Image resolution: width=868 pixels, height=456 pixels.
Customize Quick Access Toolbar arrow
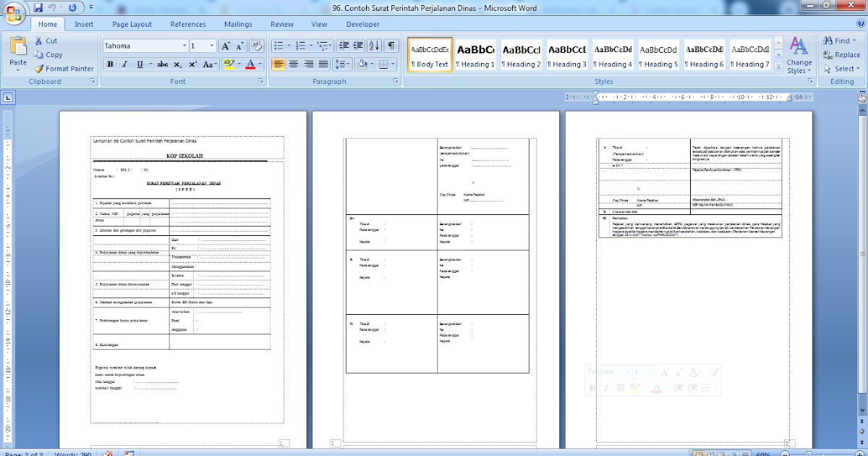(x=90, y=8)
